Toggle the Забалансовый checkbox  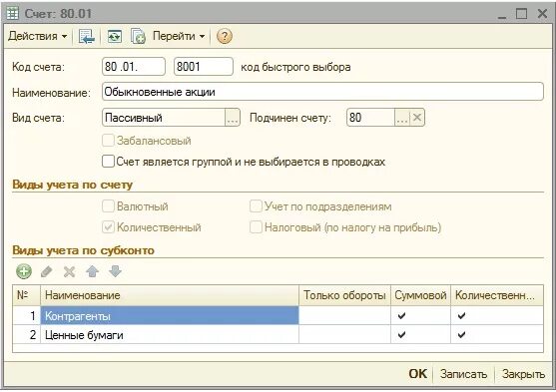coord(108,141)
